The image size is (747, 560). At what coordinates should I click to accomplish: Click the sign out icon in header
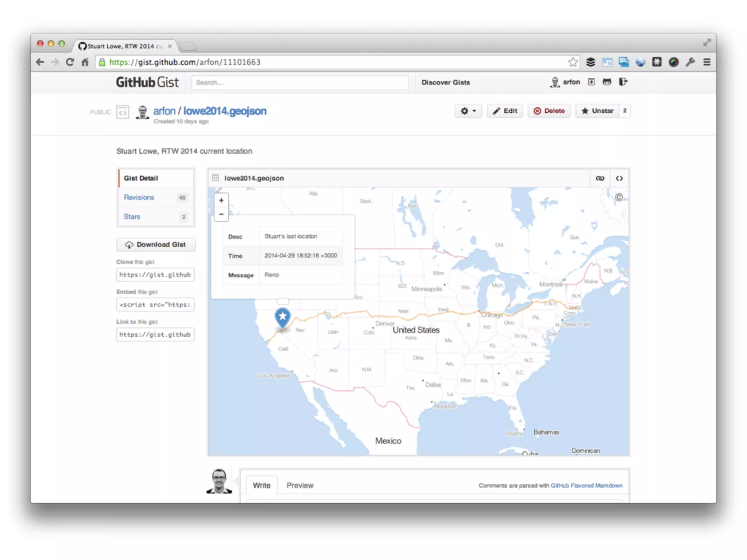(623, 82)
